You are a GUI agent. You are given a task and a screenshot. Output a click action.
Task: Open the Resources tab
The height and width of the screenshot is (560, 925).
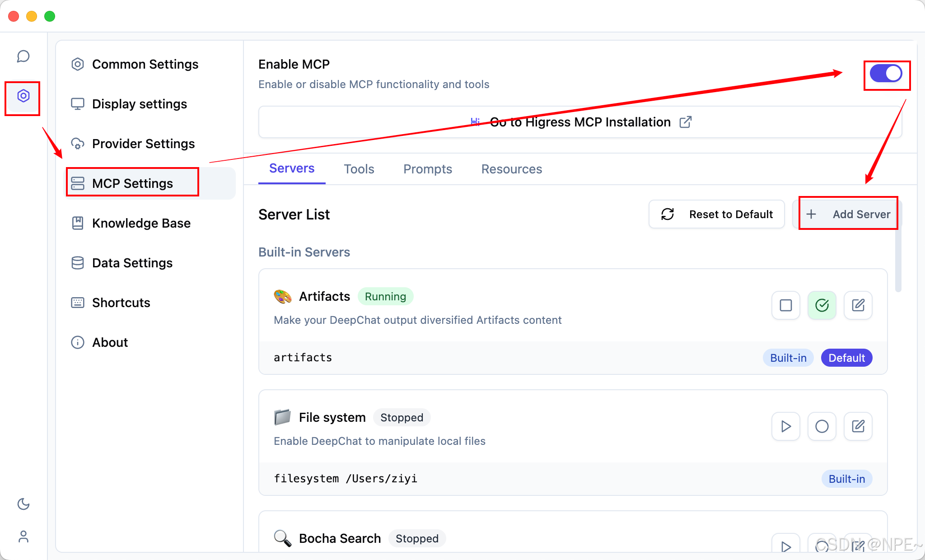coord(511,169)
